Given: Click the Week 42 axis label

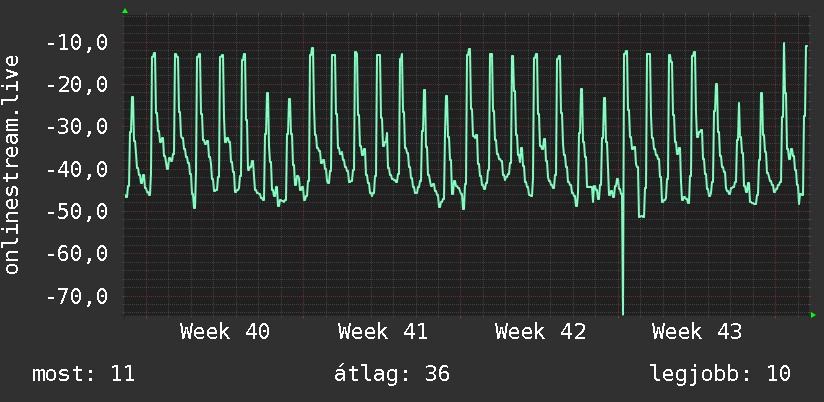Looking at the screenshot, I should tap(540, 332).
